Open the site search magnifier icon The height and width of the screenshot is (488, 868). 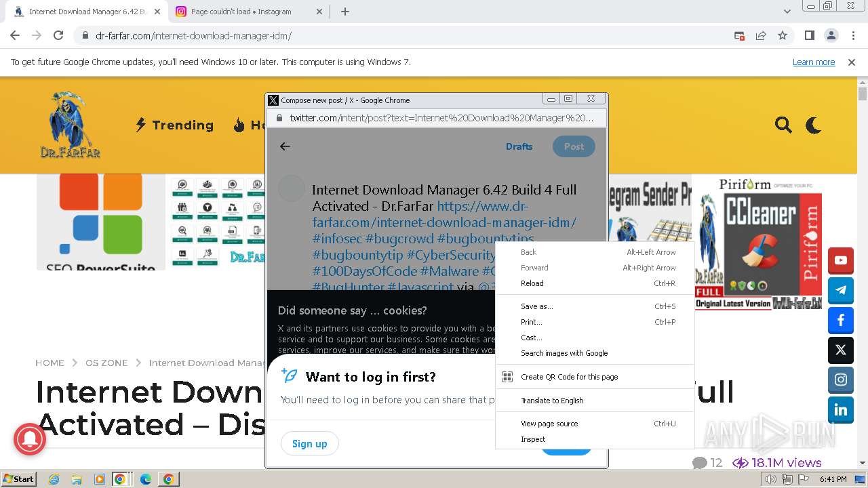(x=783, y=125)
